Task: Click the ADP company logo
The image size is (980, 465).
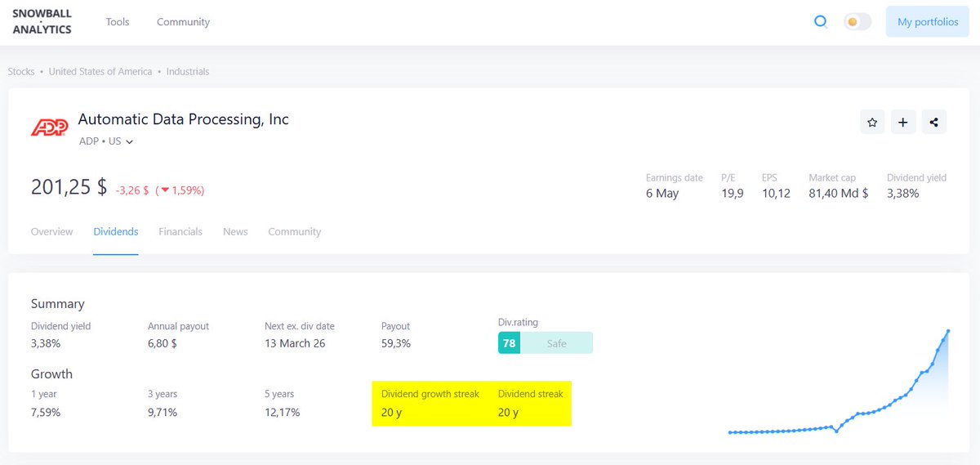Action: [51, 127]
